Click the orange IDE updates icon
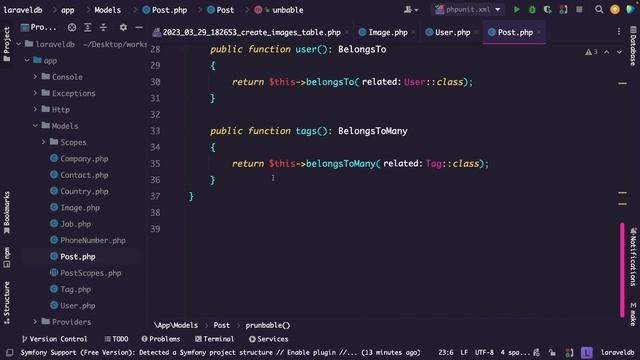 pyautogui.click(x=615, y=9)
